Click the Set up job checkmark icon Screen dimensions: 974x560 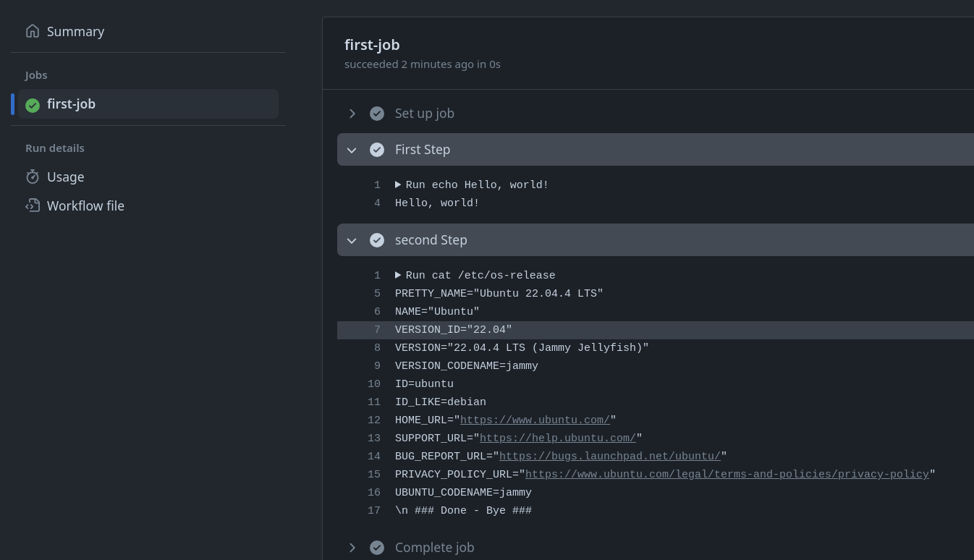[x=376, y=114]
